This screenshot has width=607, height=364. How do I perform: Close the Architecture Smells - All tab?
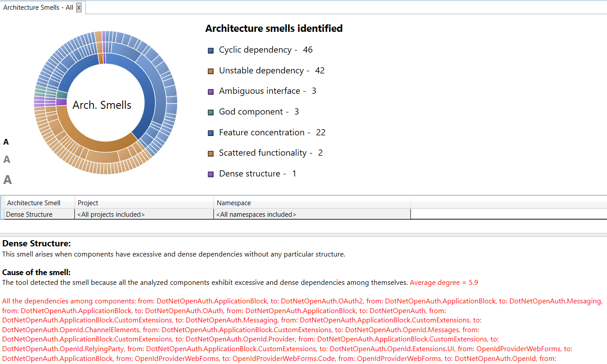[x=79, y=8]
